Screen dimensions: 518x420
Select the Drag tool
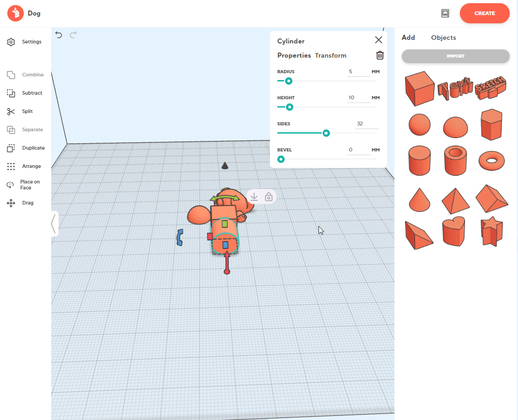pyautogui.click(x=11, y=203)
